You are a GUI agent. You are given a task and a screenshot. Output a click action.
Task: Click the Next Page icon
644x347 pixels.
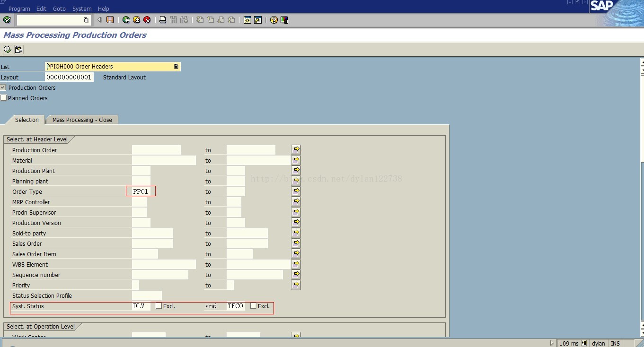[x=221, y=20]
